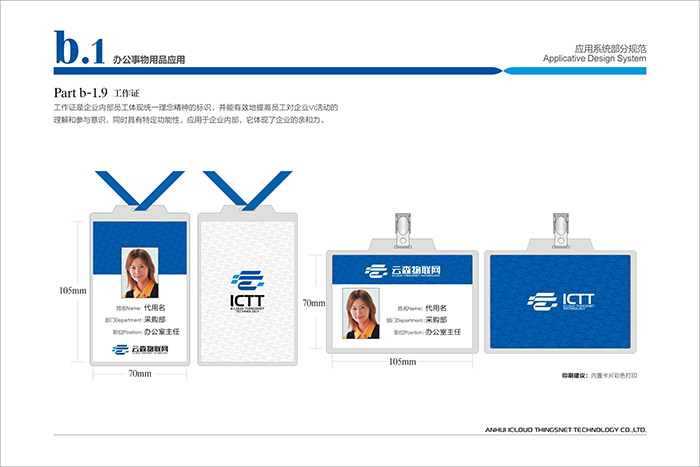
Task: Click the department "采购部" on the horizontal badge
Action: click(436, 320)
